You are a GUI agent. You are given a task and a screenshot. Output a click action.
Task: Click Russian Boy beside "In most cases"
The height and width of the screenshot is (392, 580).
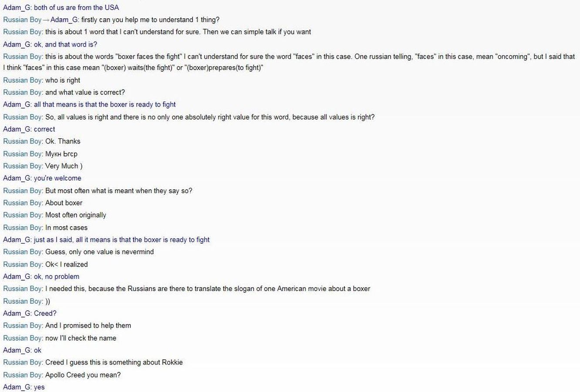[x=22, y=228]
